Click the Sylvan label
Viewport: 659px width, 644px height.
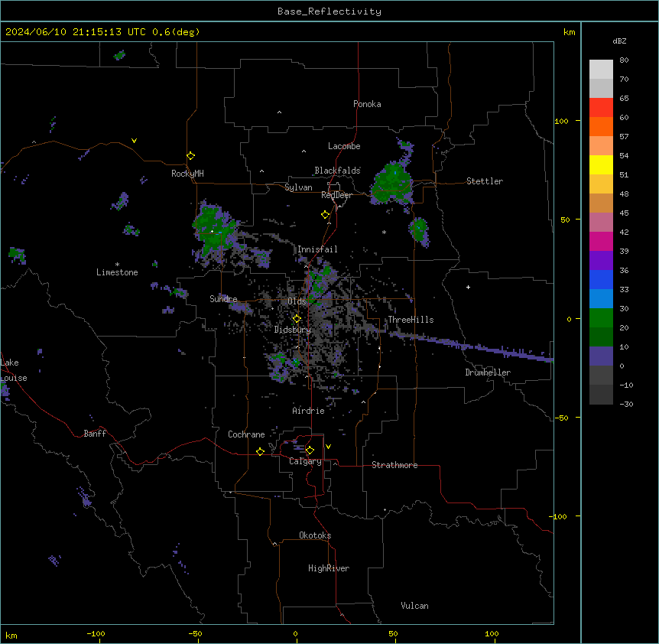point(298,187)
